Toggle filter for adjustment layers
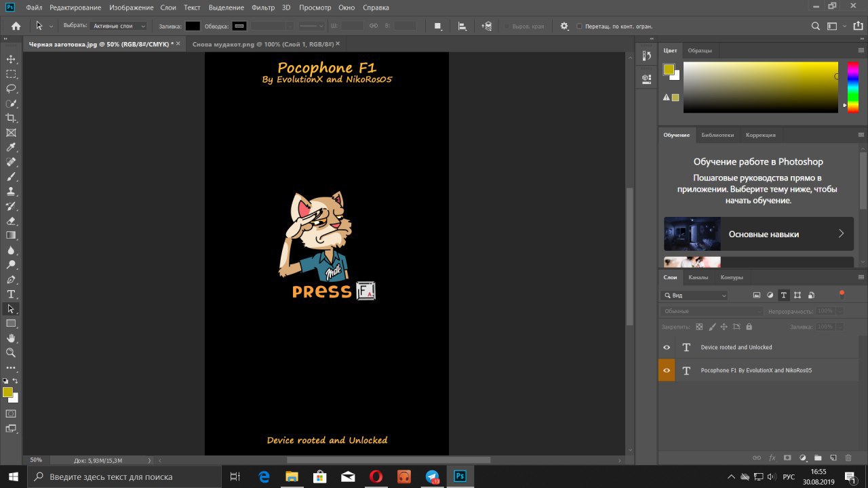The image size is (868, 488). pos(770,296)
